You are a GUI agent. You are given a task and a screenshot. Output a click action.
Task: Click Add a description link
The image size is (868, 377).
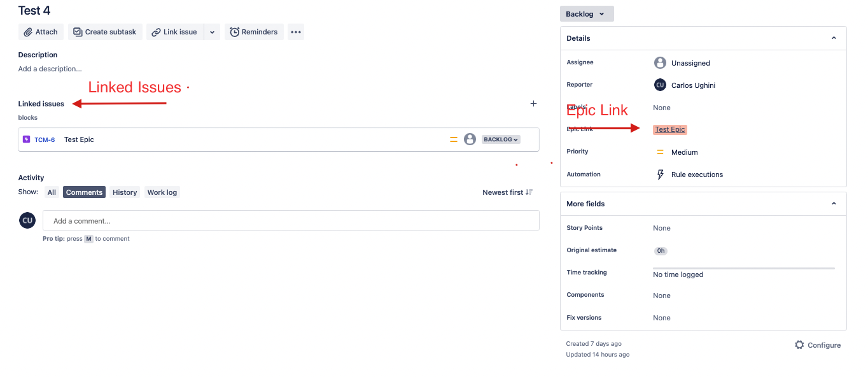(x=50, y=69)
